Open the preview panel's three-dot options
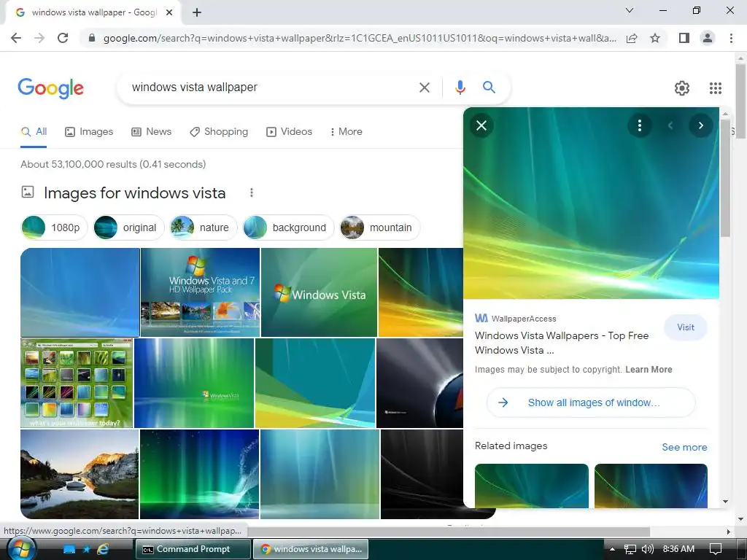This screenshot has width=747, height=560. tap(639, 125)
